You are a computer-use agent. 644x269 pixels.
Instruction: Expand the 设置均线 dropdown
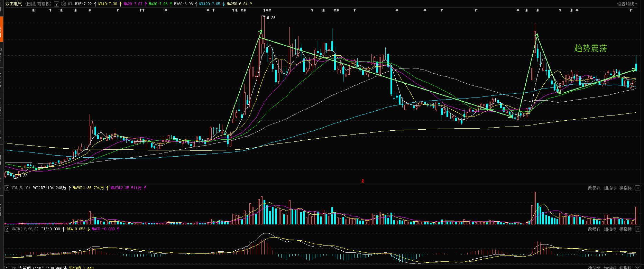click(627, 4)
